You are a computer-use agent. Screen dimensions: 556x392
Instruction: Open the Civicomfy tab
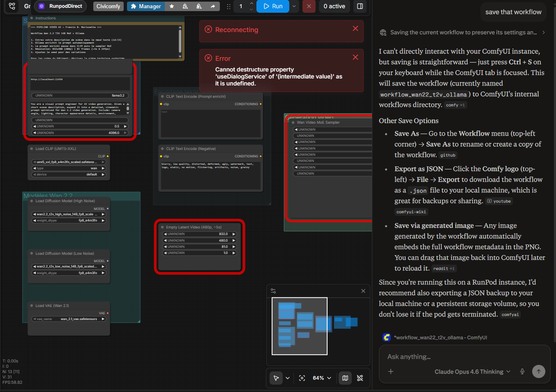(x=108, y=6)
